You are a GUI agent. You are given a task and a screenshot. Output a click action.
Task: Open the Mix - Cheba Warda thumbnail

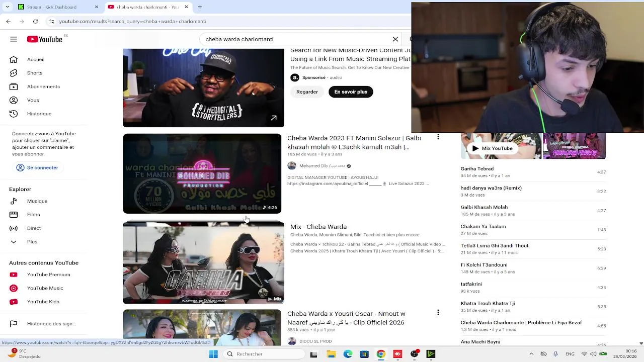point(203,263)
